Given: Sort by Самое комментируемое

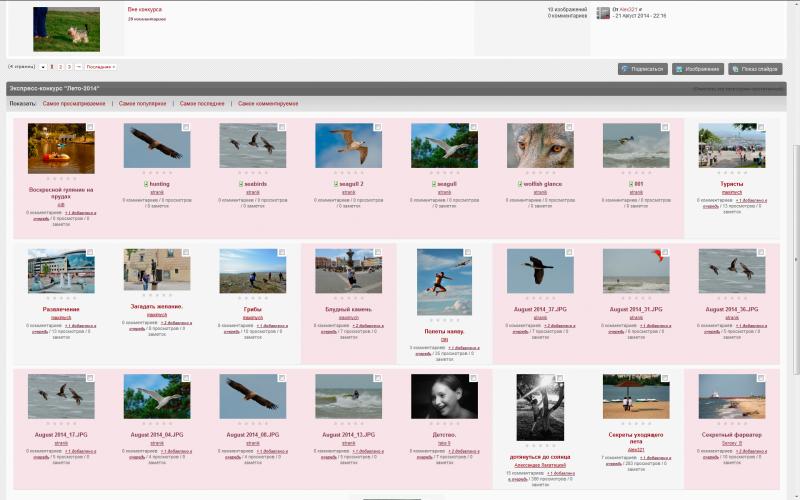Looking at the screenshot, I should (268, 104).
